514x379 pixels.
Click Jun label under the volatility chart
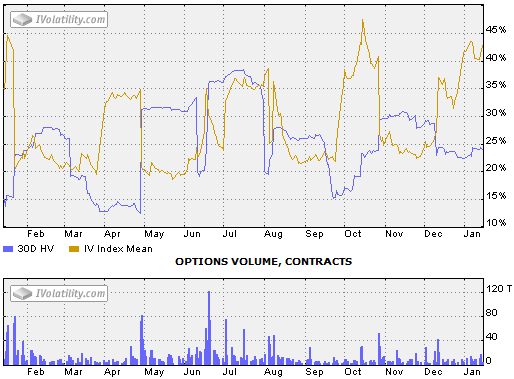(192, 234)
